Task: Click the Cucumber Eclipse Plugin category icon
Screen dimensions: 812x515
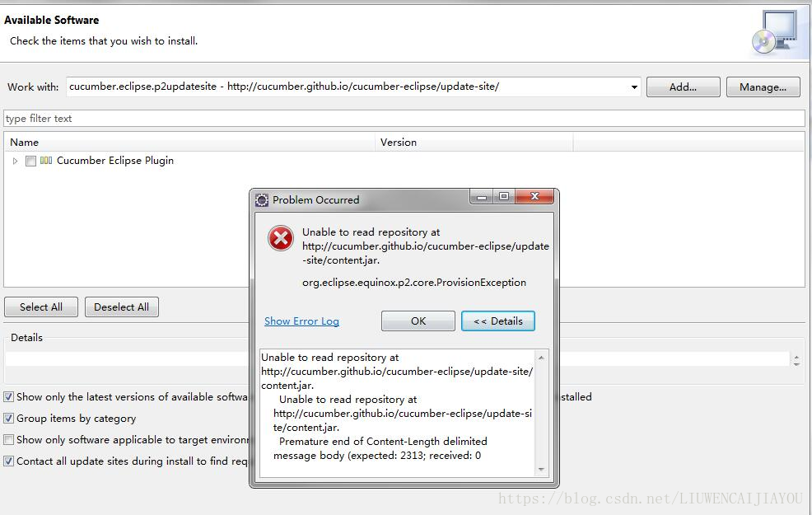Action: pyautogui.click(x=46, y=161)
